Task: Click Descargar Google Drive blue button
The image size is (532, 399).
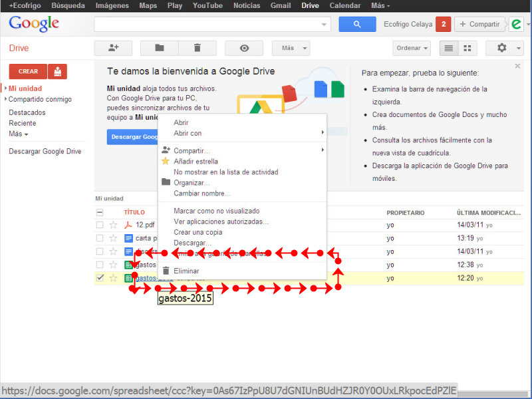Action: tap(132, 137)
